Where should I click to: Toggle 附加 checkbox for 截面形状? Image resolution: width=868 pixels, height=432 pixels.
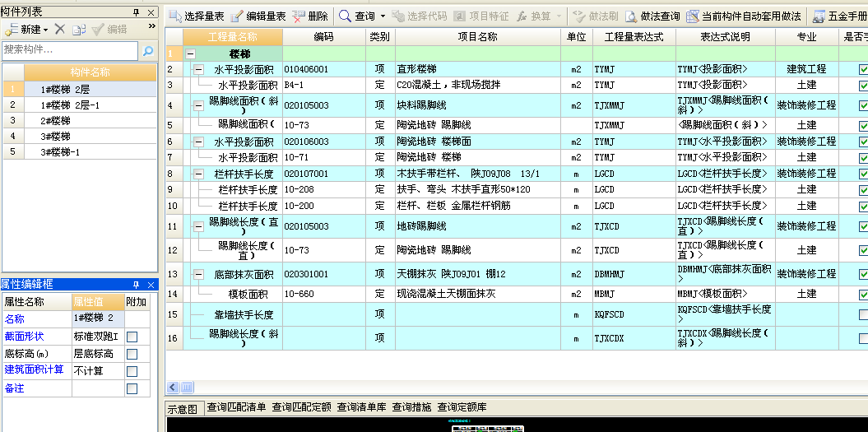(132, 337)
